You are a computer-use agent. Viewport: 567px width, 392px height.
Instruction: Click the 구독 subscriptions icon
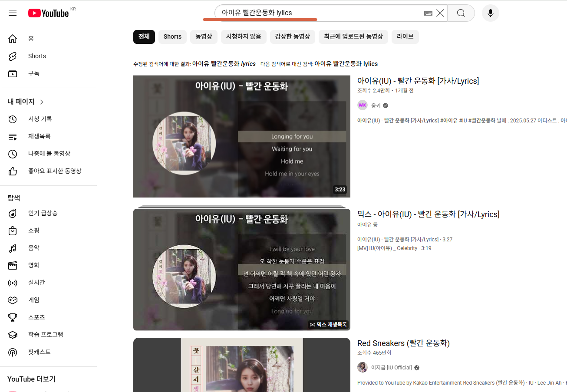[13, 73]
